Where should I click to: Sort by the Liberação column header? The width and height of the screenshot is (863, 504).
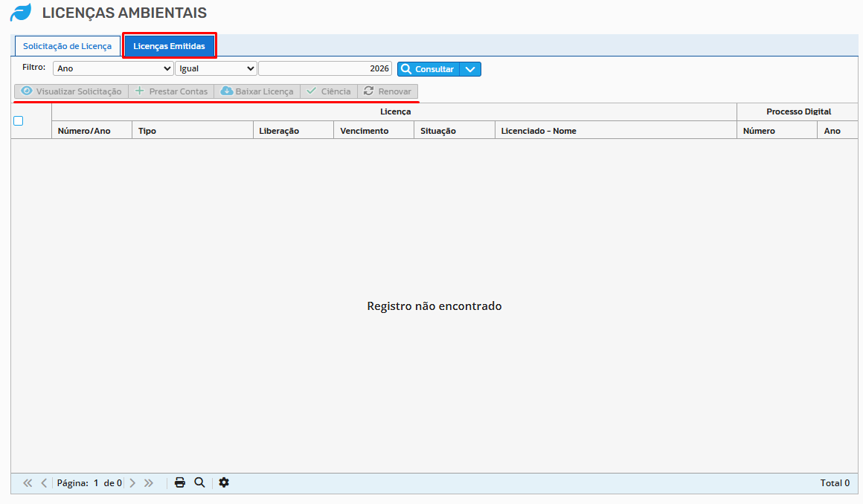pos(293,130)
